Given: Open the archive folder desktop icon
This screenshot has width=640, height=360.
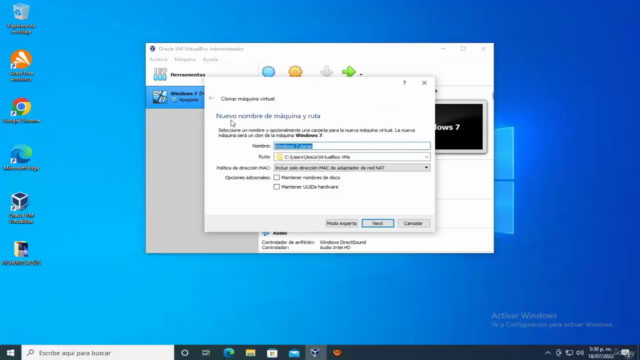Looking at the screenshot, I should (21, 253).
